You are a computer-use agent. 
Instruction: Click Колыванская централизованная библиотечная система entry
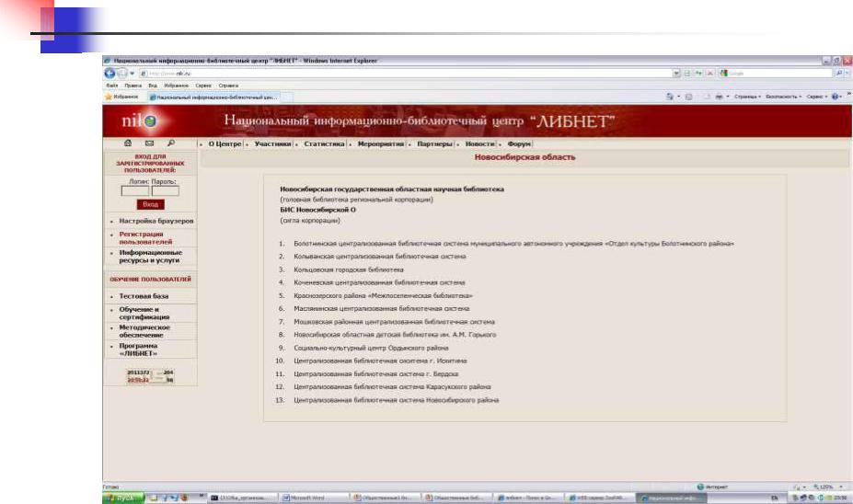380,256
